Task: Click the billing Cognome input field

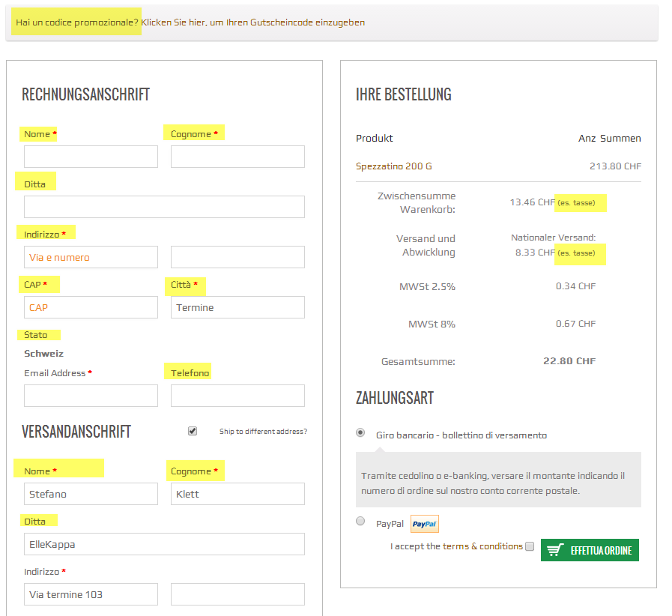Action: (237, 157)
